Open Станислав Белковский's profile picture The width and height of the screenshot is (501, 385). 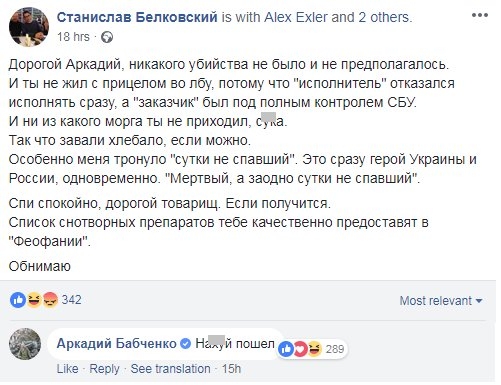click(29, 27)
